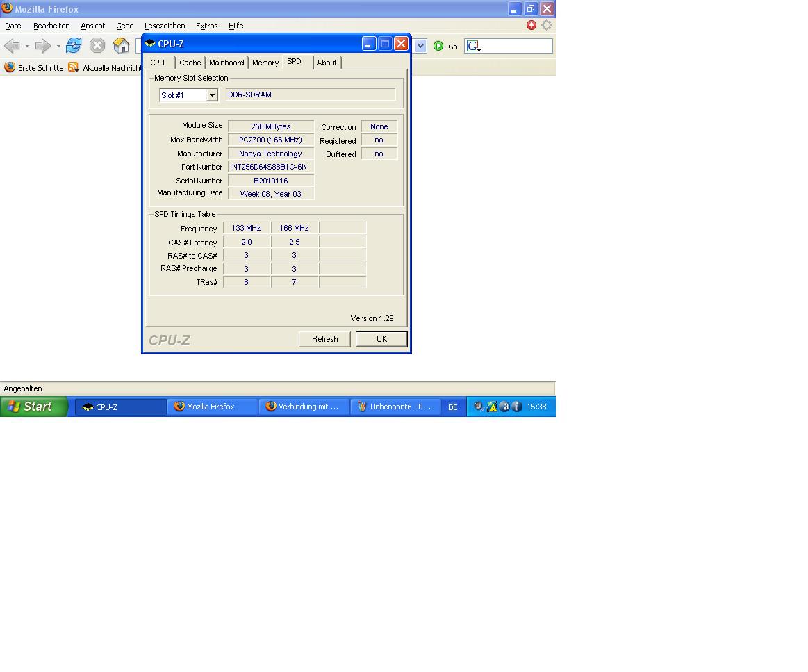Click Serial Number B2010116

pyautogui.click(x=271, y=181)
